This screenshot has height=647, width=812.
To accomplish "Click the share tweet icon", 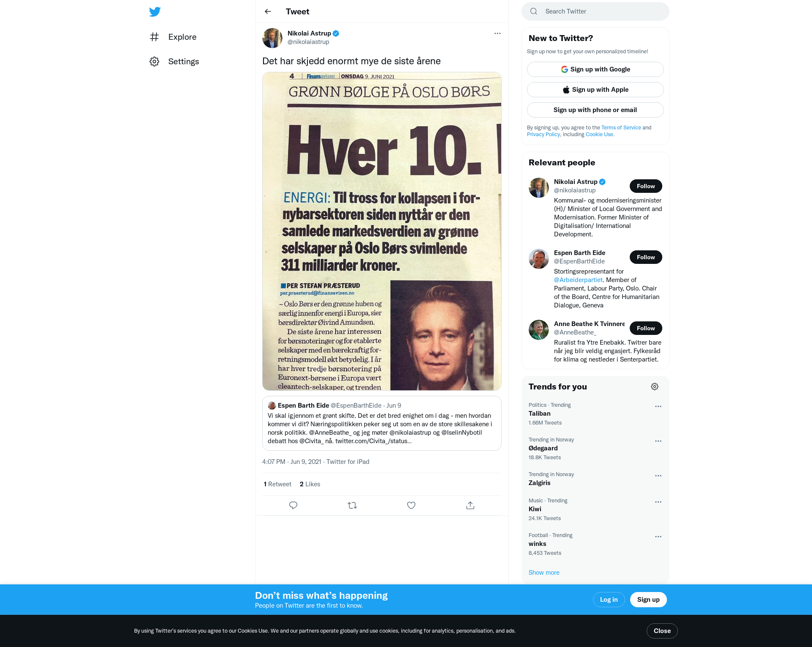I will click(470, 505).
